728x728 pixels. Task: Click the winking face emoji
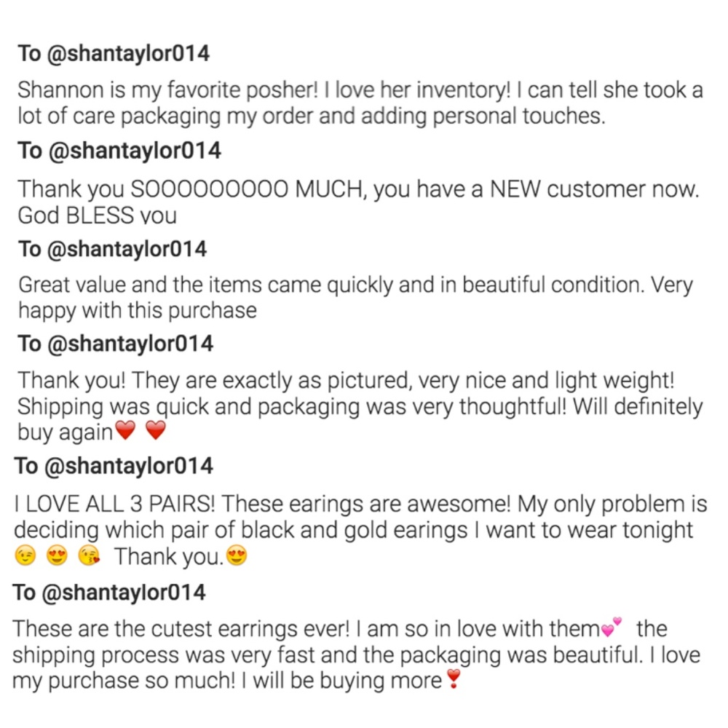tap(25, 557)
